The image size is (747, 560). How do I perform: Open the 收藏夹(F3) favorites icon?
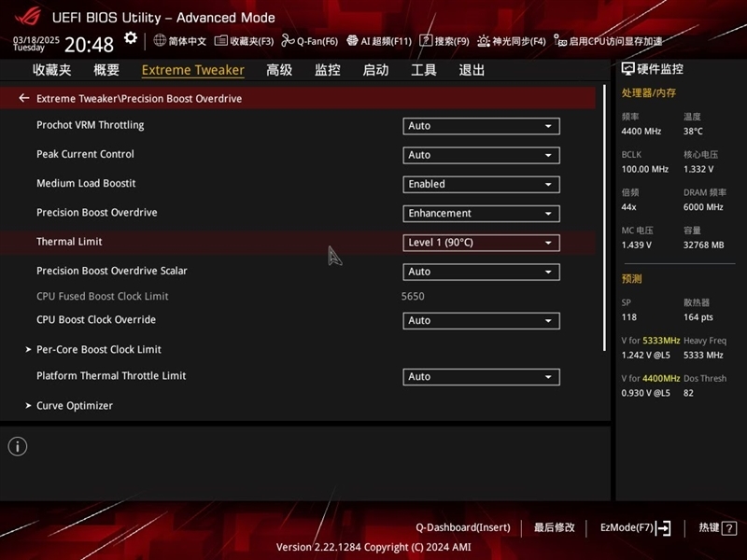pyautogui.click(x=220, y=41)
